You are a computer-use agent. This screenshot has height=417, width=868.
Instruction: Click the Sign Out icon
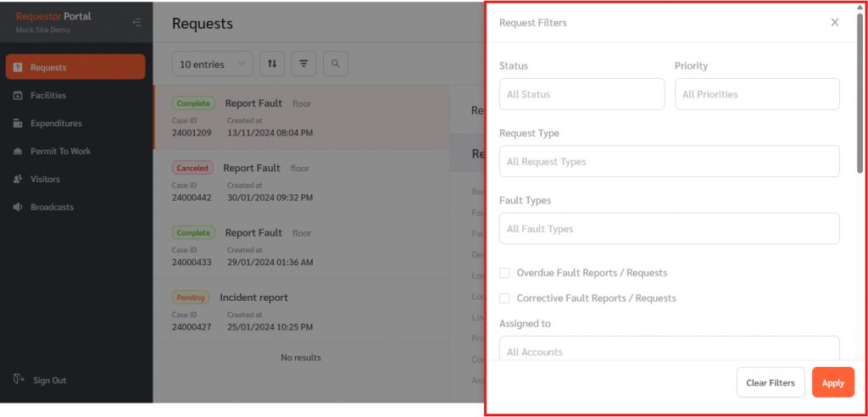tap(19, 381)
